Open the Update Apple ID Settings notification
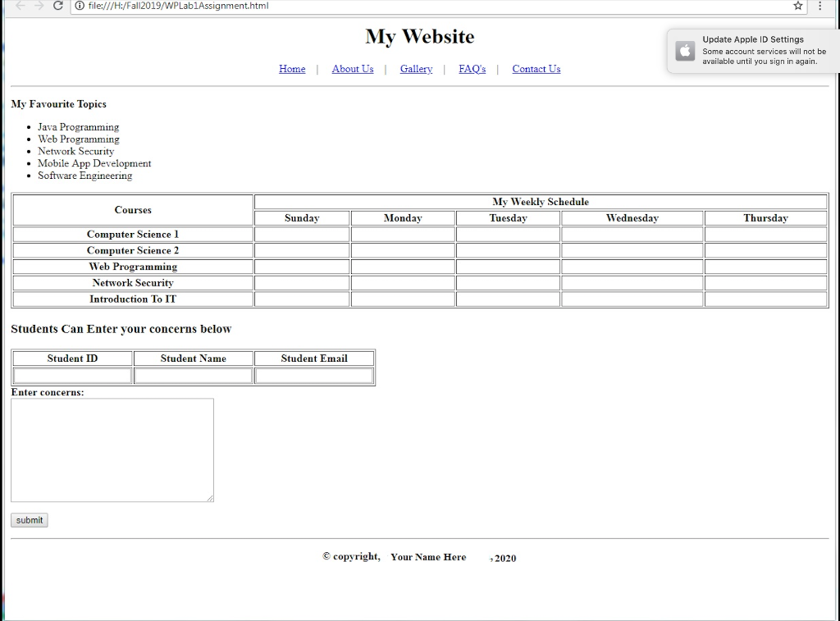Viewport: 840px width, 621px height. click(753, 50)
